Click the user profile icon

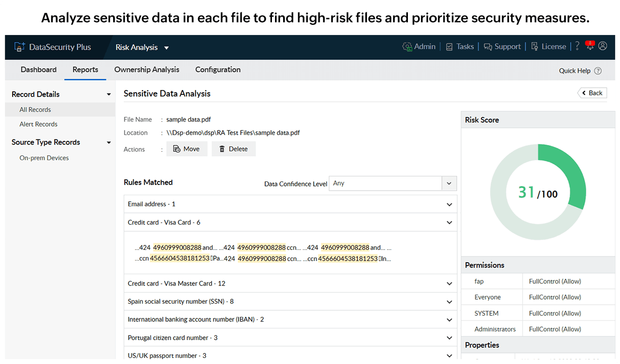point(602,46)
